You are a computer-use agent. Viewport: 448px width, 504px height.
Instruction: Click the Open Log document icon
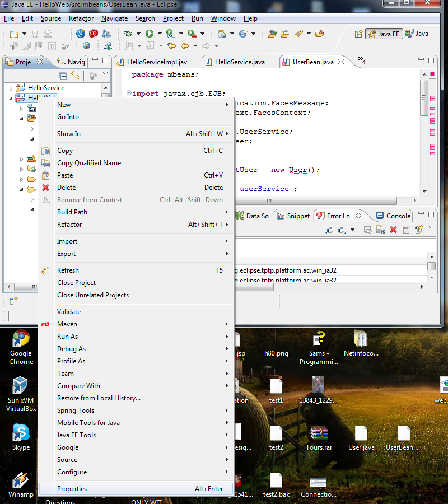point(406,230)
